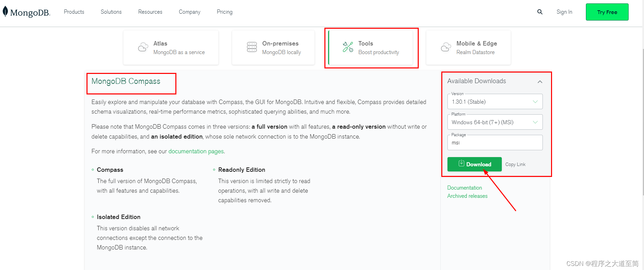Click the Mobile & Edge cloud icon
The height and width of the screenshot is (270, 644).
pos(446,47)
